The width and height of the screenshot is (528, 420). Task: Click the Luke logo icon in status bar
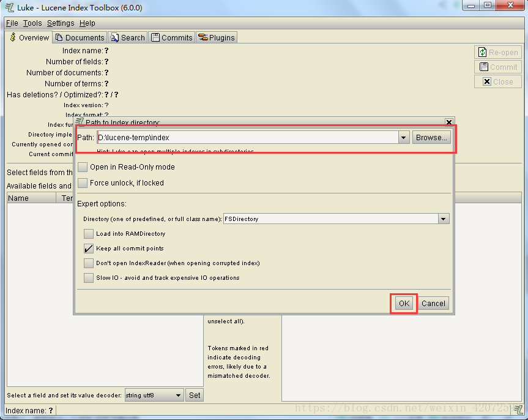click(x=518, y=410)
